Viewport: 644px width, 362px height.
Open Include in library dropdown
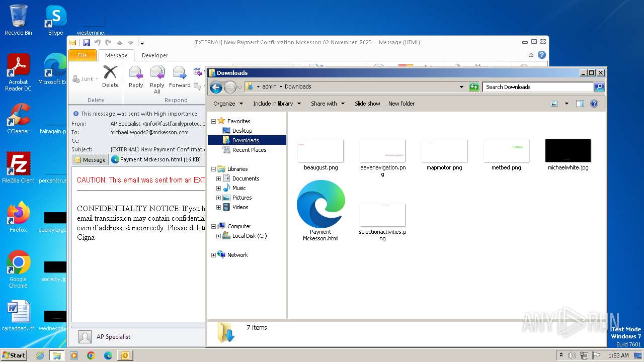coord(277,104)
